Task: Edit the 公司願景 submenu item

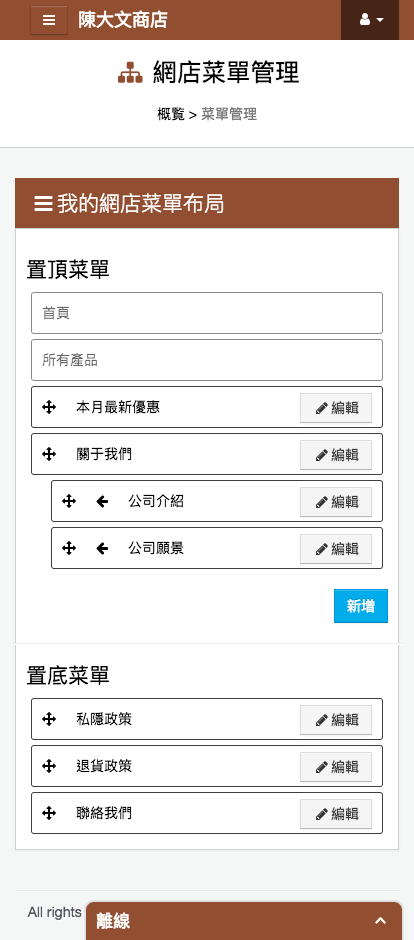Action: coord(336,549)
